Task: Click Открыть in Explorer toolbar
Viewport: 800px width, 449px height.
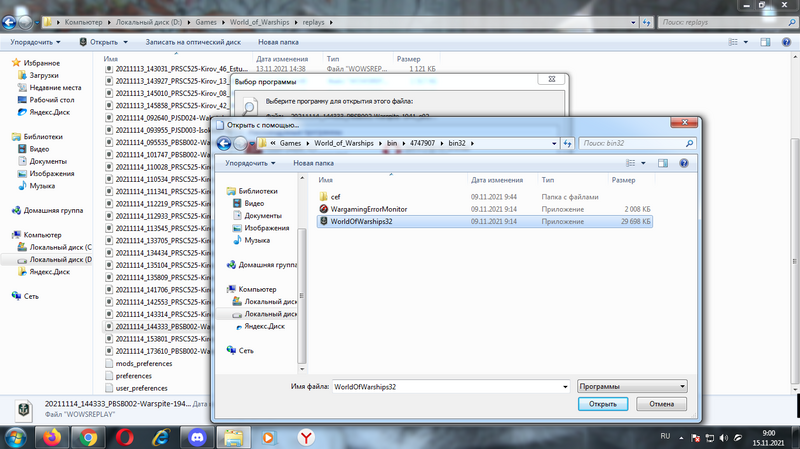Action: pyautogui.click(x=104, y=42)
